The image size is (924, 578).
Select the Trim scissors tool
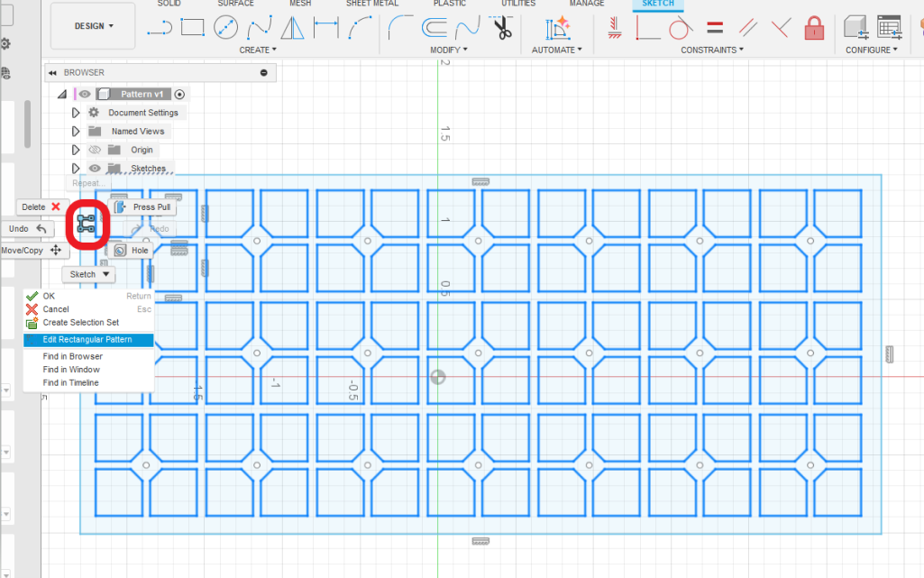coord(501,27)
